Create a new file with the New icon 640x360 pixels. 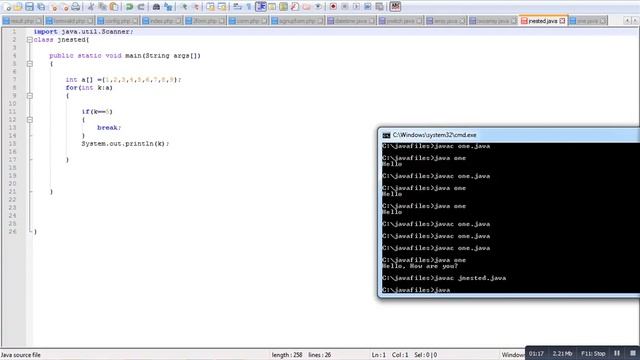[7, 7]
